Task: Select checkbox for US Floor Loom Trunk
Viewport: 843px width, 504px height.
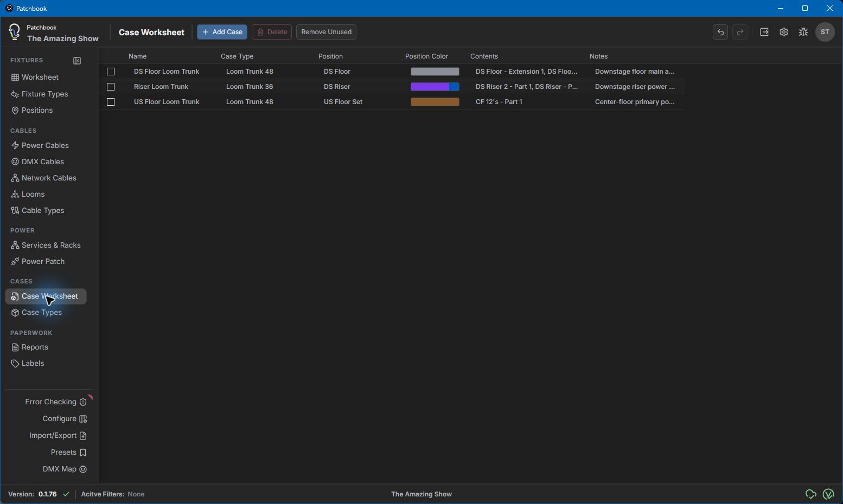Action: (111, 102)
